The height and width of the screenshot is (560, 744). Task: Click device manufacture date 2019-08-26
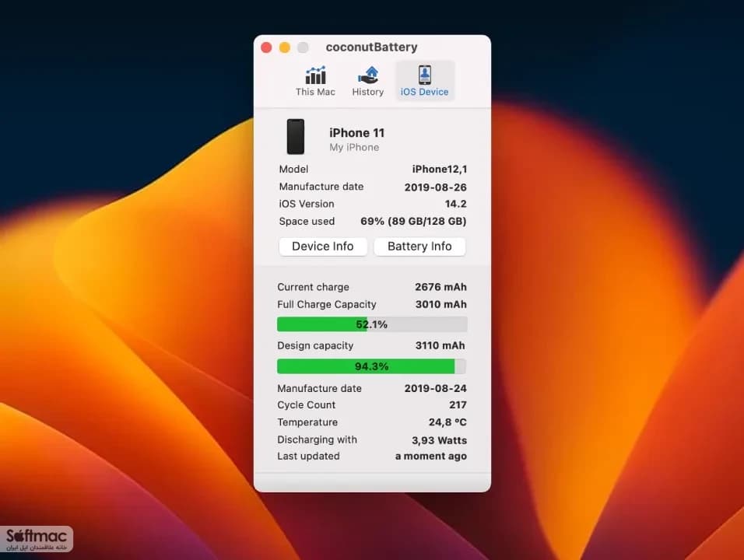coord(435,187)
